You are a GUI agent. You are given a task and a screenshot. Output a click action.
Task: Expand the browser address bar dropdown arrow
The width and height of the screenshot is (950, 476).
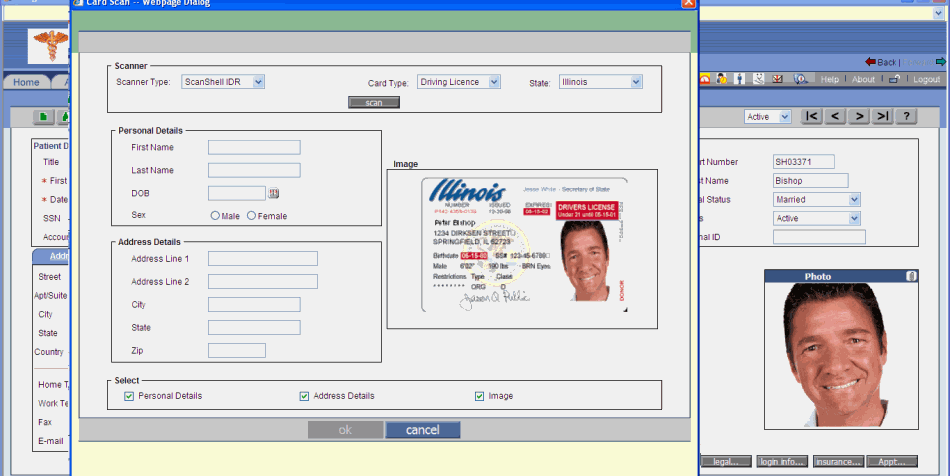coord(939,13)
